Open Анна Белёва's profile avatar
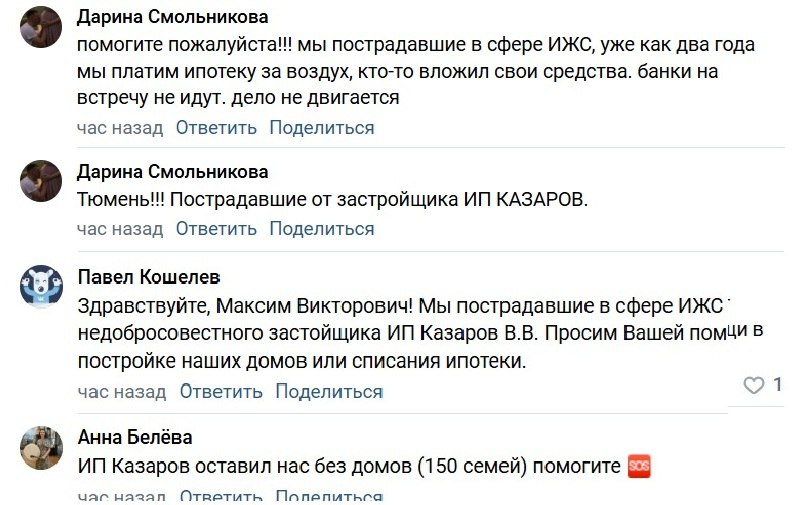The height and width of the screenshot is (505, 800). (x=42, y=447)
